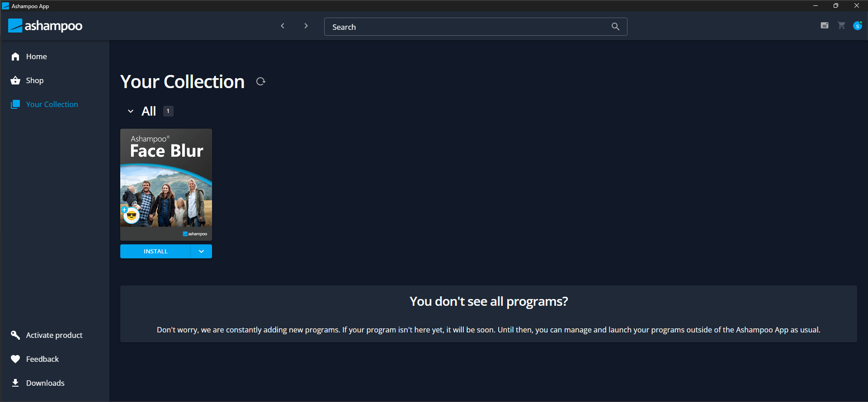
Task: Select Your Collection in sidebar
Action: [x=52, y=104]
